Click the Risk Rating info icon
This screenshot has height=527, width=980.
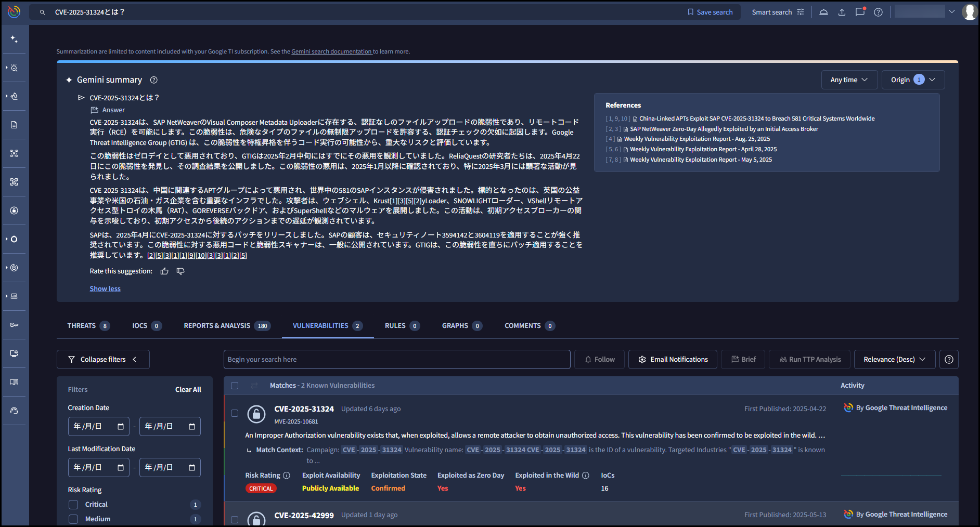pyautogui.click(x=287, y=476)
